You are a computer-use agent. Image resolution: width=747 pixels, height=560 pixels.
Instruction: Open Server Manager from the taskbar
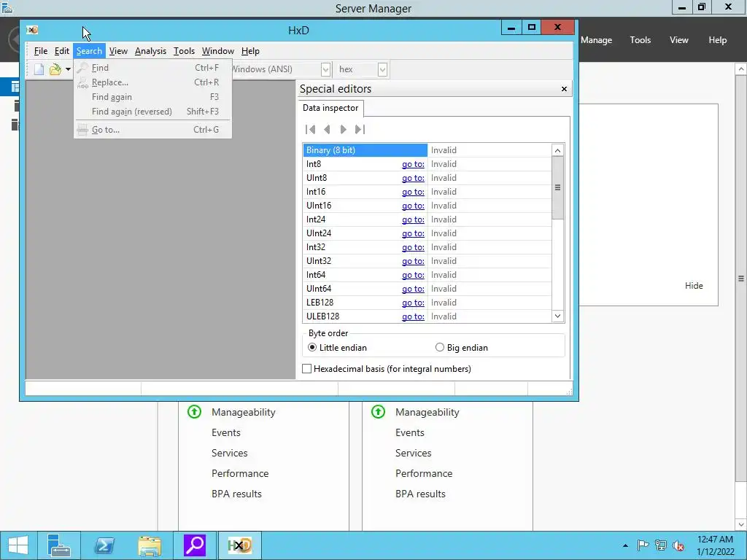point(59,545)
